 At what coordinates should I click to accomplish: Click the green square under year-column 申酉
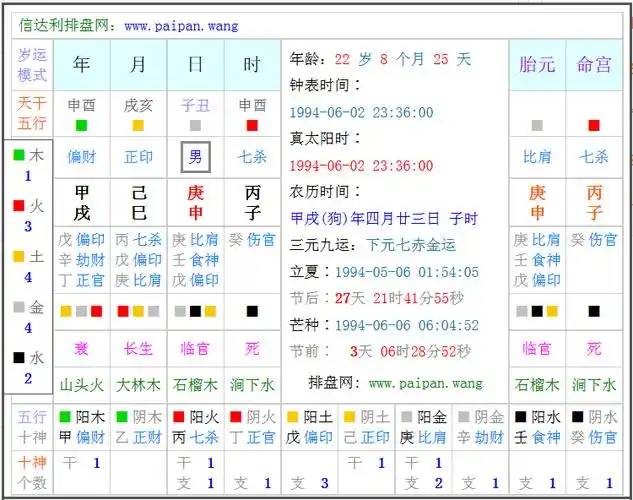82,126
